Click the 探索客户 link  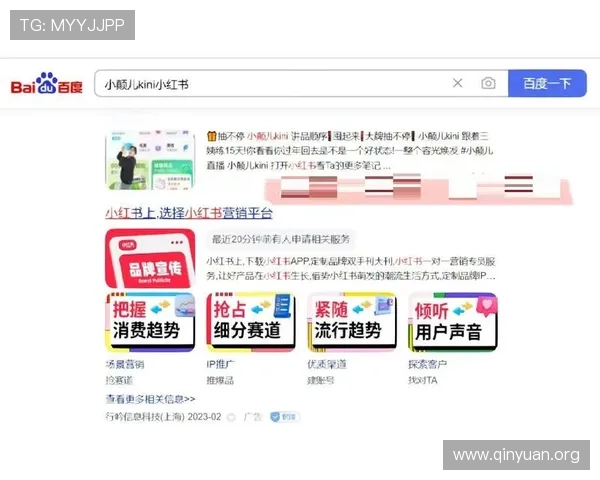pyautogui.click(x=427, y=364)
